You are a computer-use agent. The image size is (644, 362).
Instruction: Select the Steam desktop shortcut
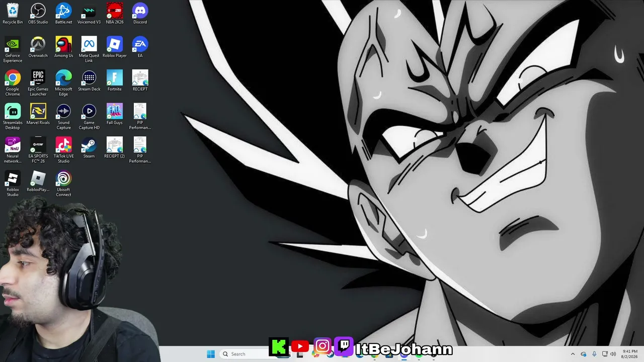pos(89,147)
